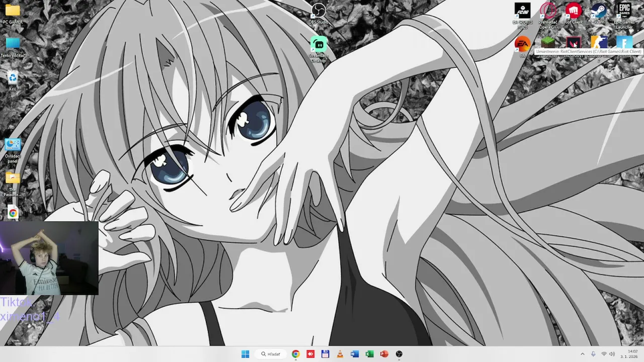This screenshot has width=644, height=362.
Task: Open the red AnyDesk taskbar icon
Action: pyautogui.click(x=310, y=354)
